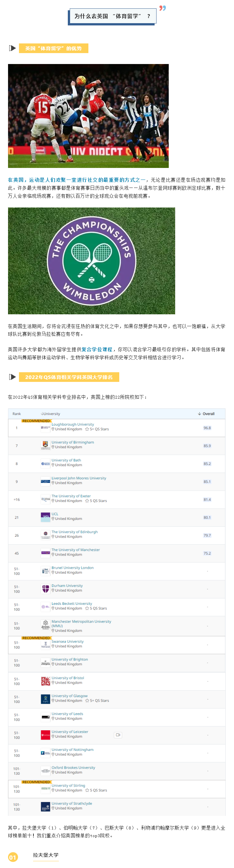Click the QS Stars star icon for Loughborough

tap(87, 429)
